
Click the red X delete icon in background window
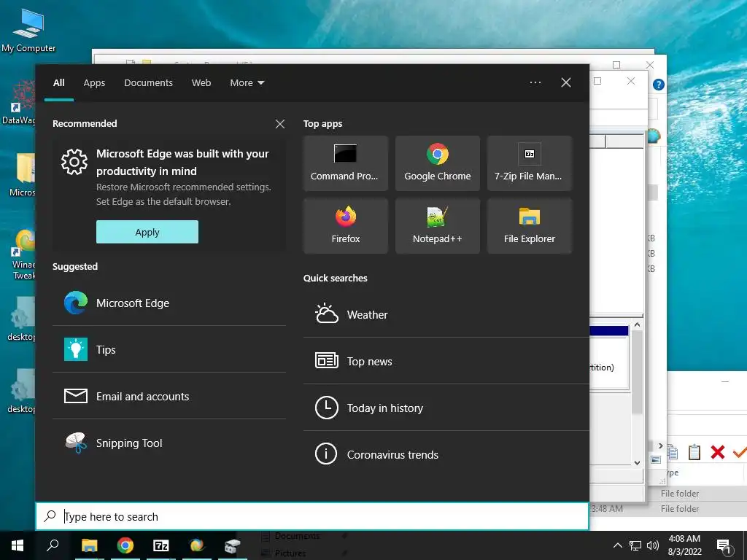pos(718,452)
